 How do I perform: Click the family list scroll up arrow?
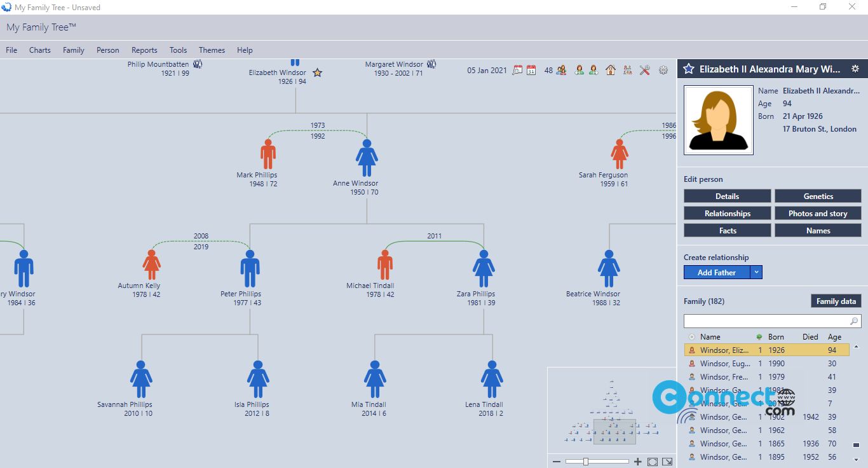[x=856, y=347]
